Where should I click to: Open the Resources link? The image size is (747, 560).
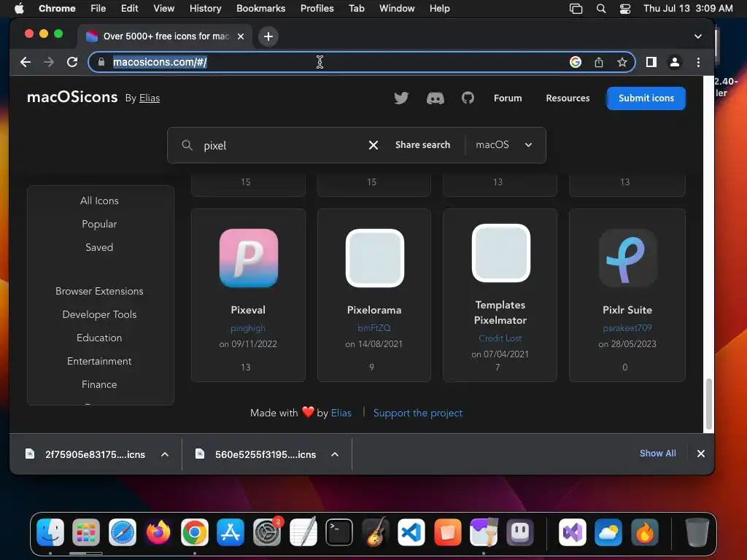tap(568, 98)
